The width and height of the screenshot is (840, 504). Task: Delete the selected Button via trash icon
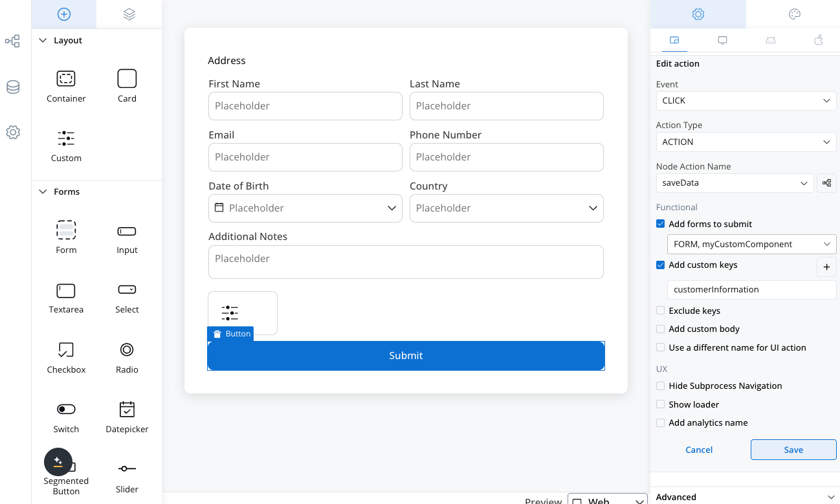pyautogui.click(x=217, y=334)
